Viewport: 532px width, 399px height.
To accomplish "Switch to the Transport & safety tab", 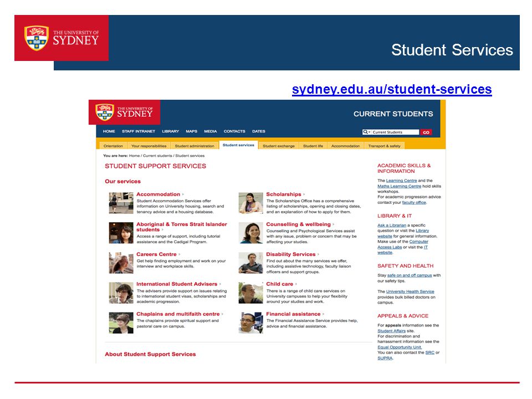I will coord(384,146).
